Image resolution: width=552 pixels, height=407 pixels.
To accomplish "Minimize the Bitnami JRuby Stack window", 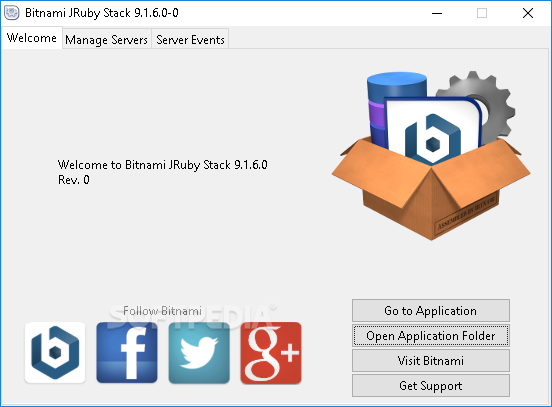I will (x=437, y=13).
